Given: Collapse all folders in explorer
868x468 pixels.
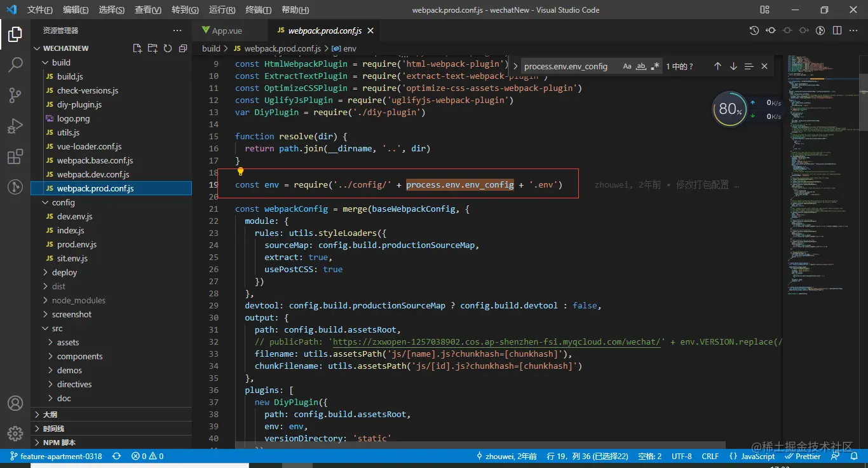Looking at the screenshot, I should tap(183, 48).
